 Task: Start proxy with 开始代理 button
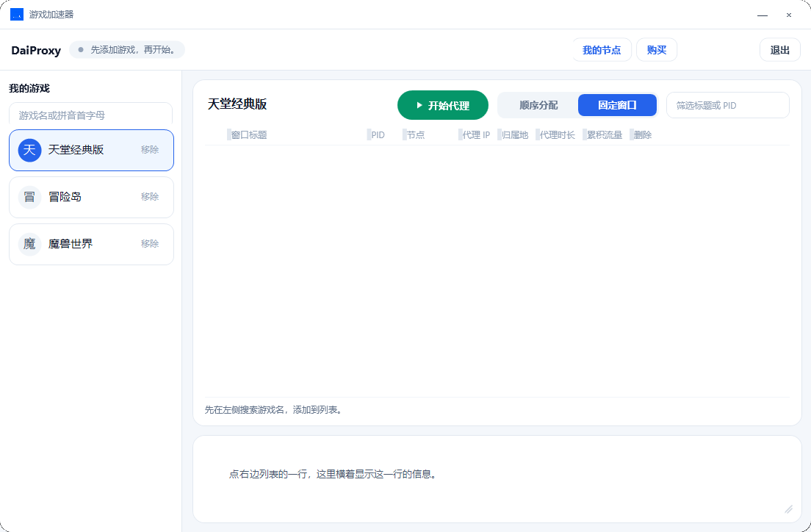click(x=443, y=106)
